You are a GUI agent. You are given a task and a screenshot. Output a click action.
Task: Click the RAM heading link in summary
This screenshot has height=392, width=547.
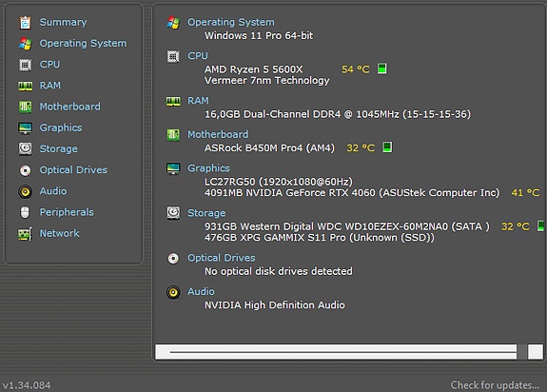[x=198, y=101]
